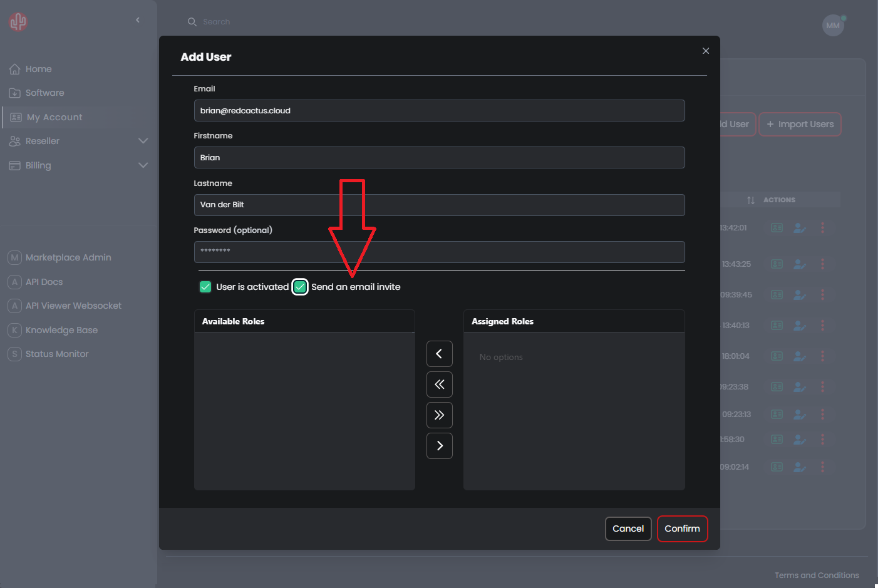The width and height of the screenshot is (878, 588).
Task: Collapse the sidebar with the chevron arrow
Action: (x=138, y=20)
